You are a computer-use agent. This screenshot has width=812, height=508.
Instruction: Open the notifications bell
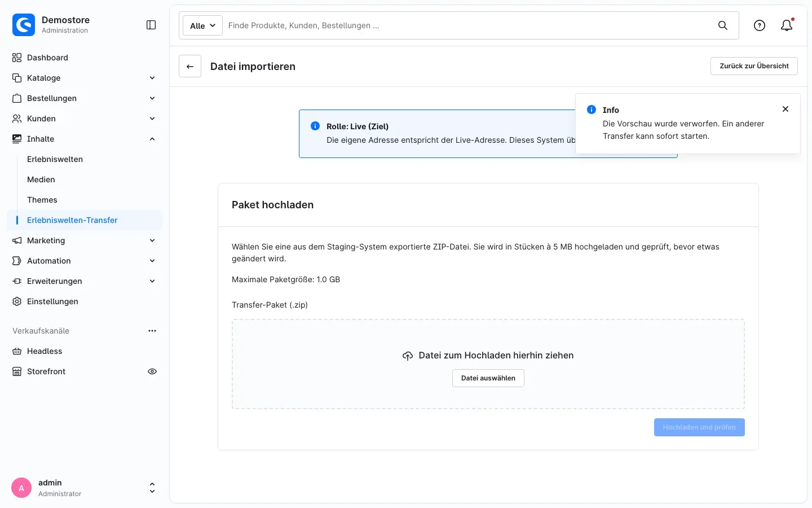(x=787, y=25)
